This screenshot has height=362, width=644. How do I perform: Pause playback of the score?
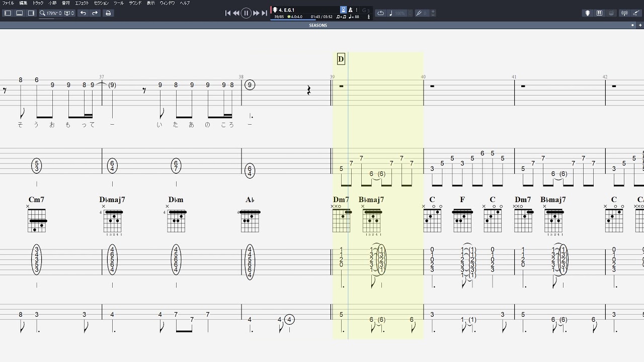(246, 13)
